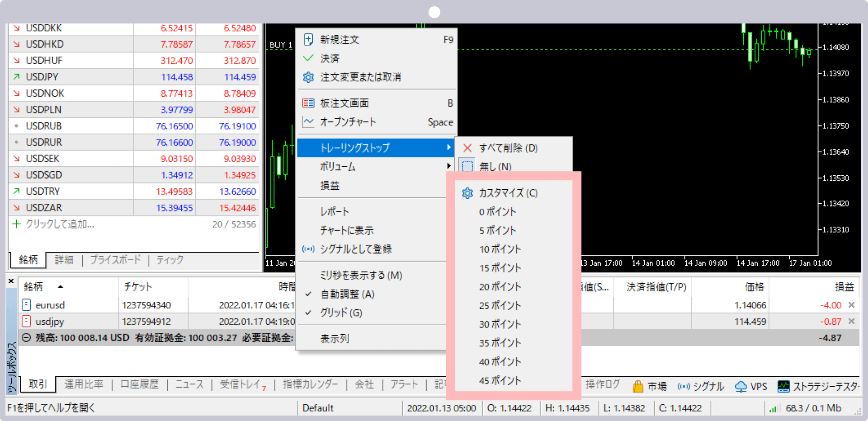Select 無し (N) trailing stop option
Screen dimensions: 868x421
click(x=495, y=167)
